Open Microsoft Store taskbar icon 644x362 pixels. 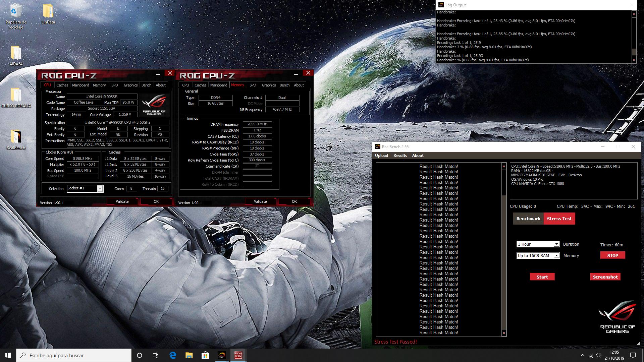coord(205,355)
